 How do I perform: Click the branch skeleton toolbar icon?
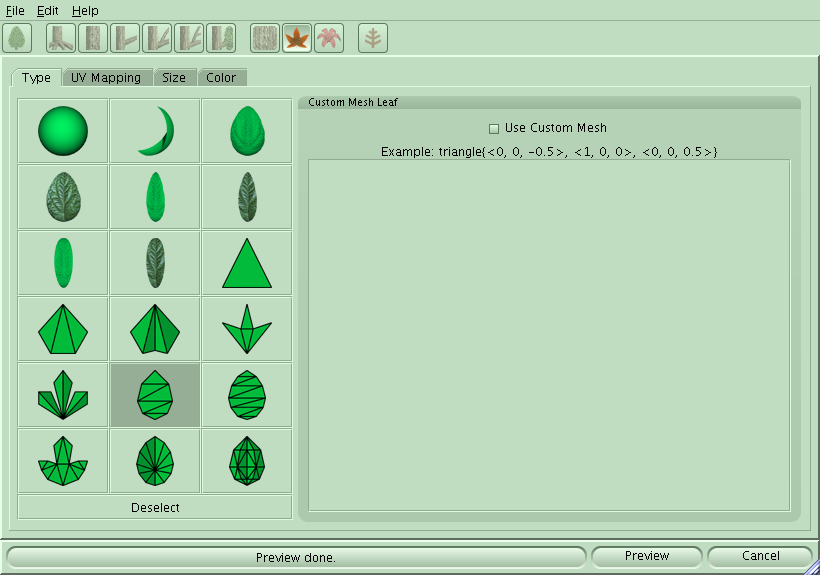pyautogui.click(x=373, y=38)
